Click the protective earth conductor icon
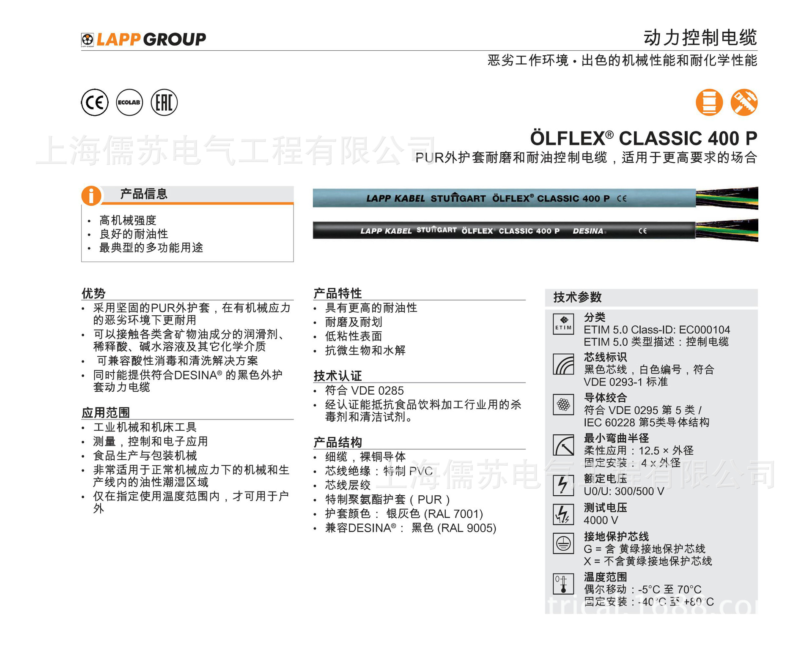812x647 pixels. (x=563, y=543)
